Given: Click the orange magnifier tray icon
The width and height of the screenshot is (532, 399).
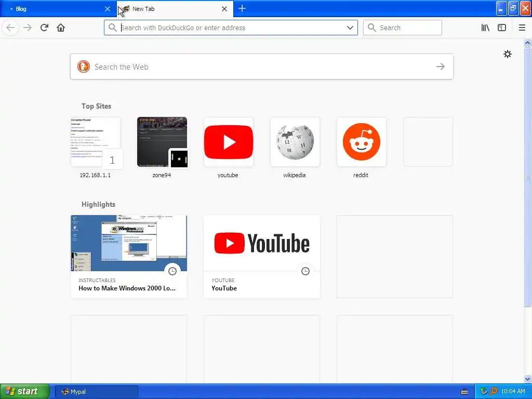Looking at the screenshot, I should 494,392.
